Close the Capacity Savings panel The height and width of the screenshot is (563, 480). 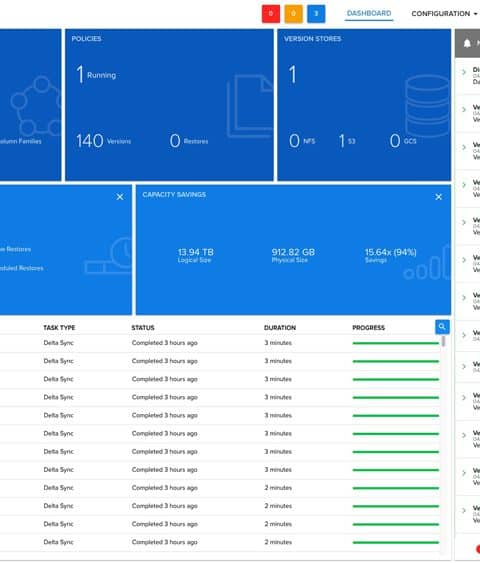click(x=438, y=197)
